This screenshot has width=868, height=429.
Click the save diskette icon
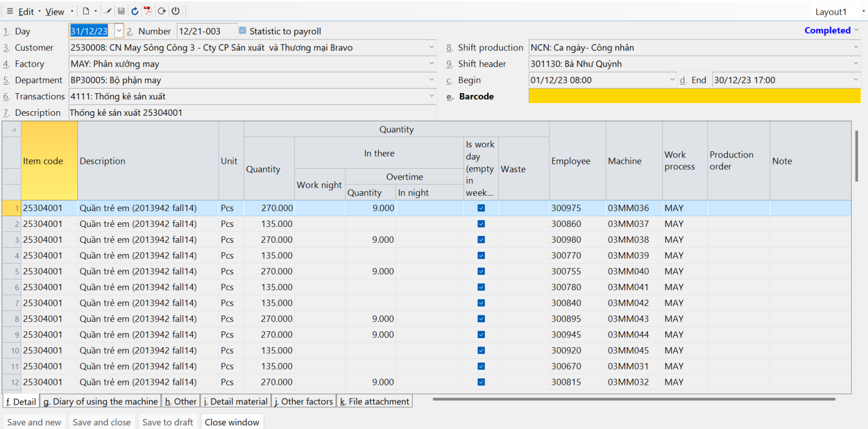coord(121,11)
